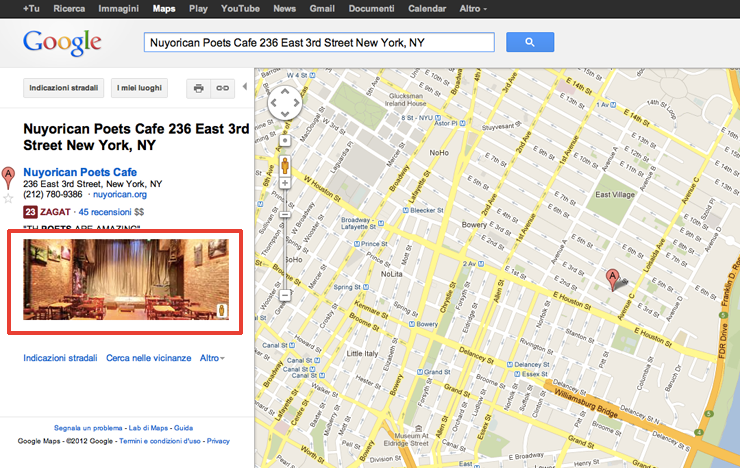Click the Zagat 23 score badge

coord(30,212)
